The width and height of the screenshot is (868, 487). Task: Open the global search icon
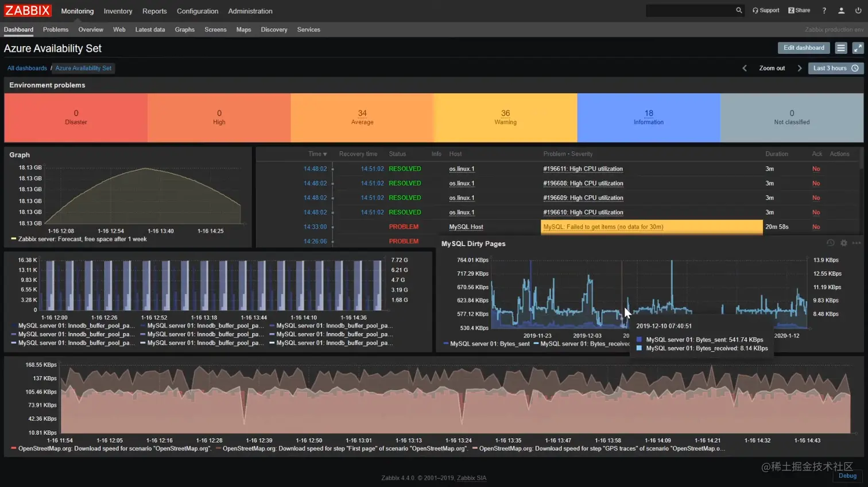[x=738, y=10]
